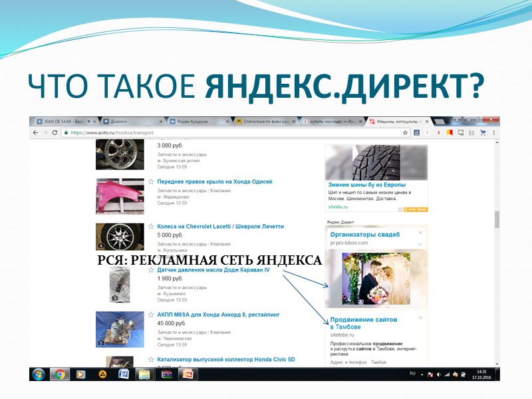This screenshot has height=399, width=532.
Task: Open listing Датчик давления масла Додж Караван IV
Action: pos(213,270)
